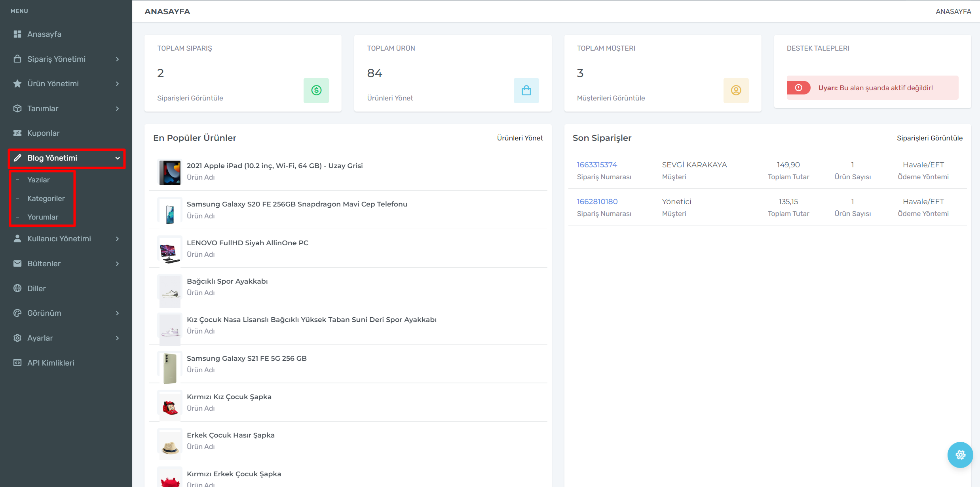Select Yorumlar under Blog Yönetimi
This screenshot has height=487, width=980.
pos(43,217)
